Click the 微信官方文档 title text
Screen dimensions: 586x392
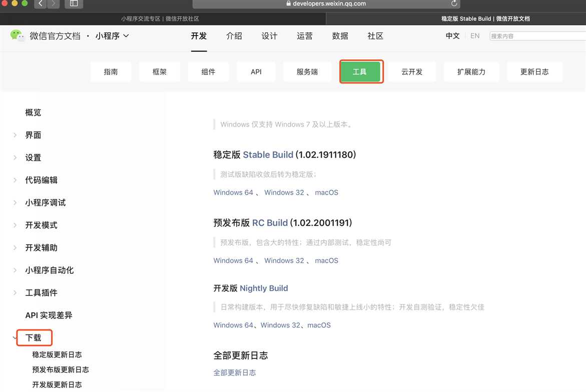coord(55,36)
